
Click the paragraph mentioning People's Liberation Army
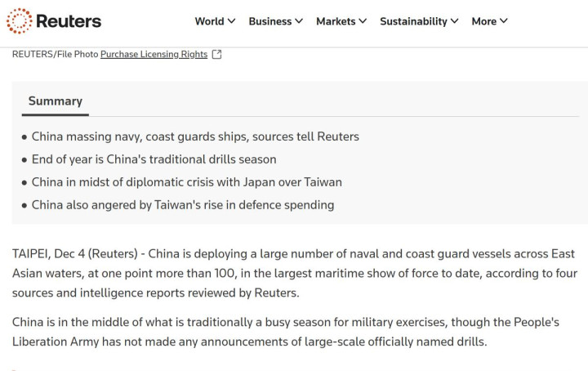[x=285, y=332]
